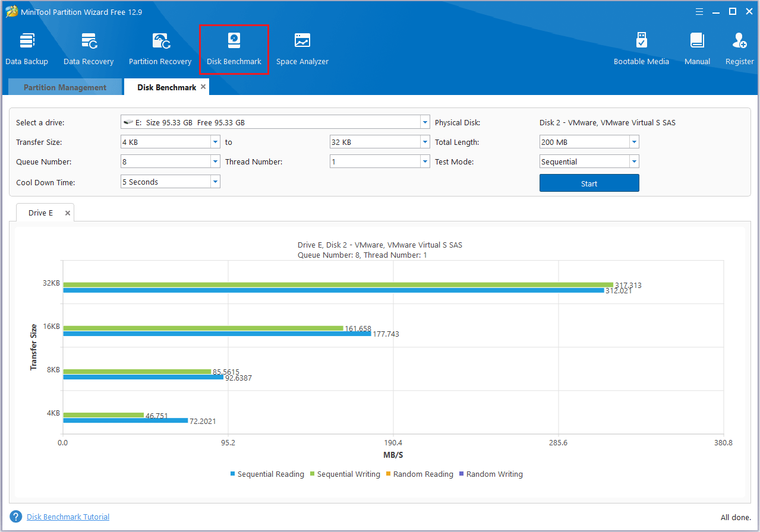Open the hamburger menu in title bar
760x532 pixels.
[x=699, y=11]
